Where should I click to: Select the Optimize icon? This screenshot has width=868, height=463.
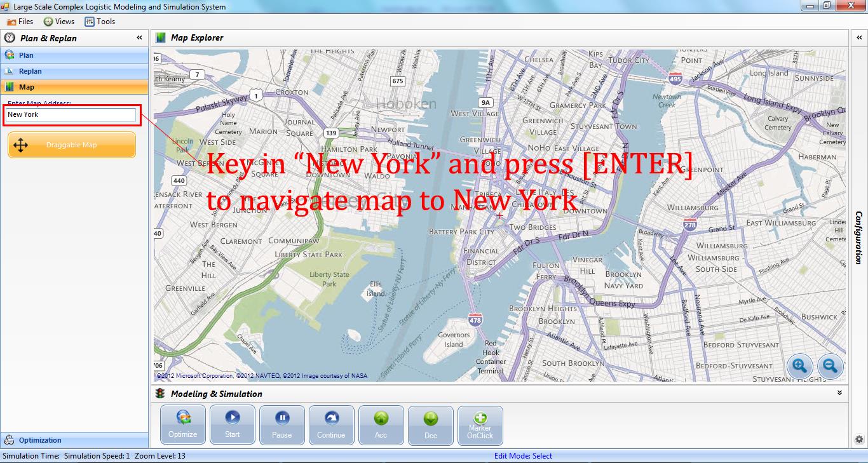(x=182, y=424)
